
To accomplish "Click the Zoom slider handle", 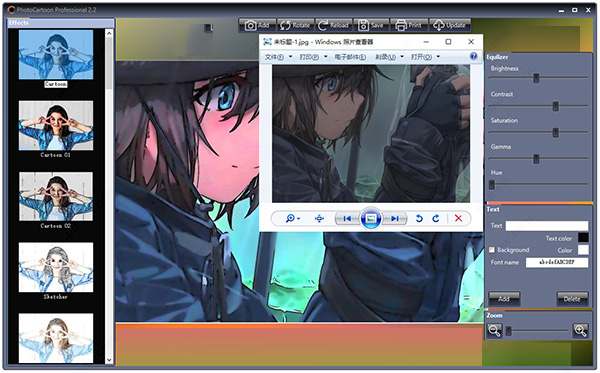I will (509, 331).
